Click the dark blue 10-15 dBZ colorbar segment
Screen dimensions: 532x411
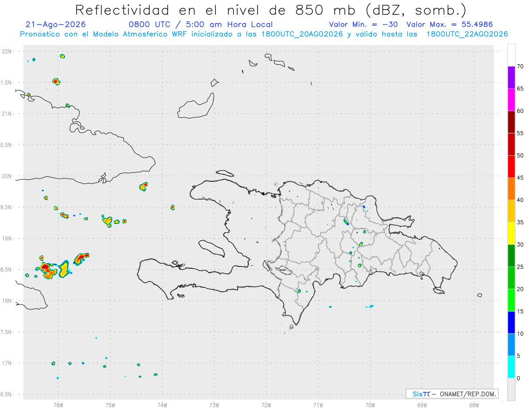point(511,322)
